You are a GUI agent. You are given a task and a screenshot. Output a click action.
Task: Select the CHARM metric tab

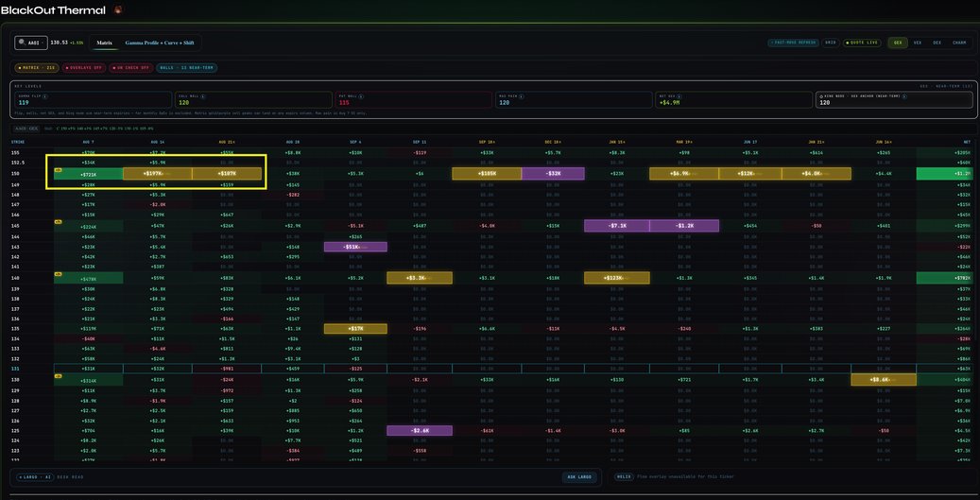tap(959, 43)
